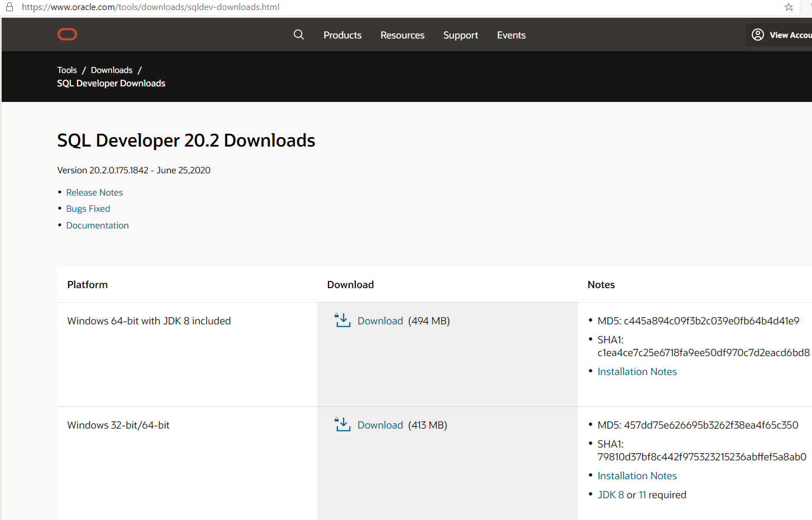Screen dimensions: 812x520
Task: Go to Downloads breadcrumb link
Action: coord(112,70)
